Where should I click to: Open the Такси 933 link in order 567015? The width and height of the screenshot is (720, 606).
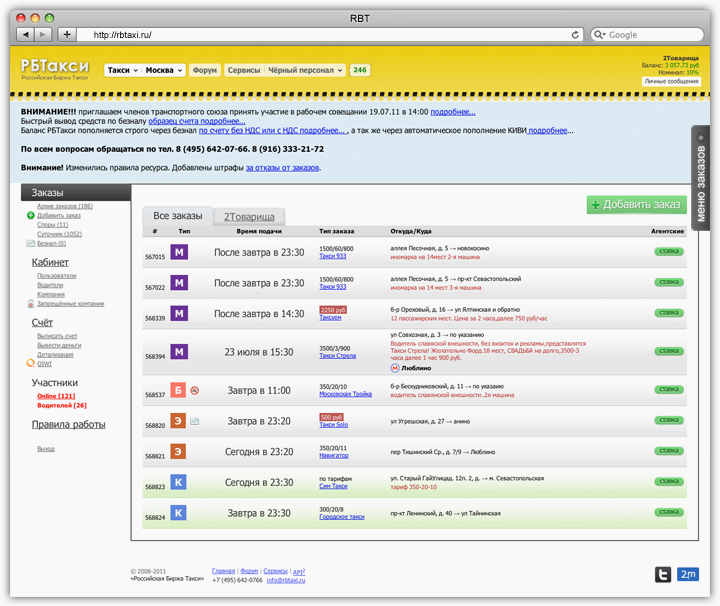coord(332,256)
